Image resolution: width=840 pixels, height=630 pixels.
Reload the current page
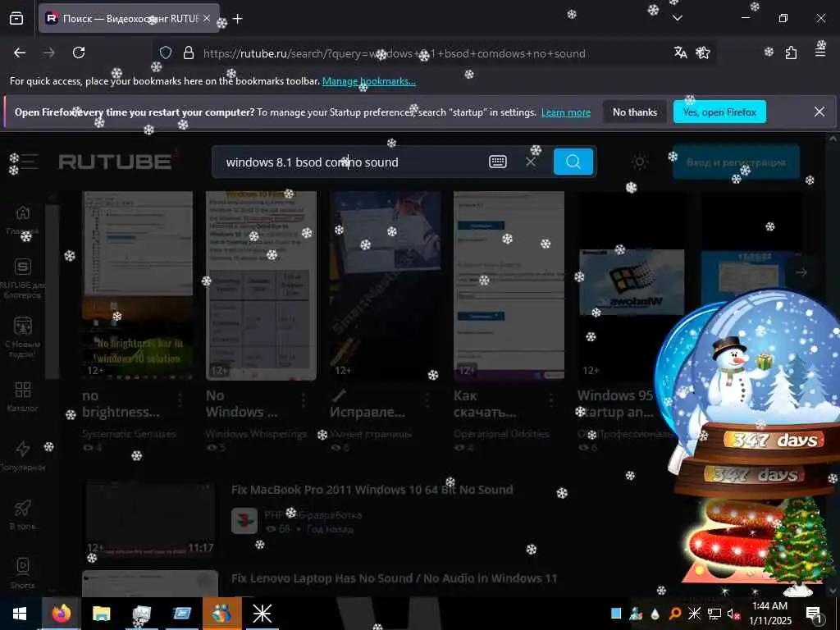click(79, 52)
